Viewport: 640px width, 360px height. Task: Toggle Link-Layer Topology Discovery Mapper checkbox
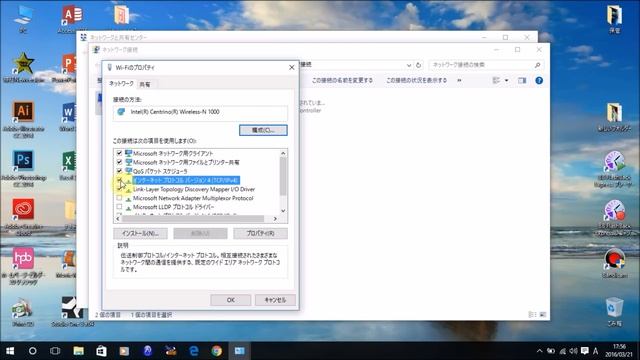[119, 189]
